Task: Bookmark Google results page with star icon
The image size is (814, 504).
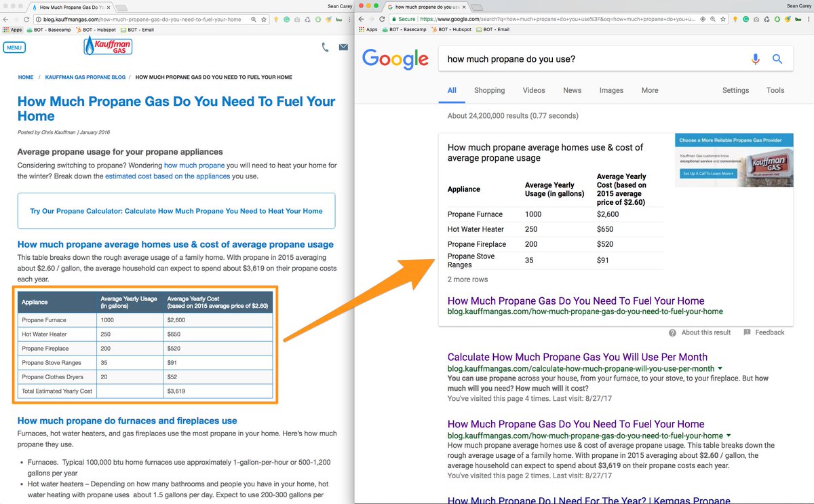Action: pyautogui.click(x=723, y=20)
